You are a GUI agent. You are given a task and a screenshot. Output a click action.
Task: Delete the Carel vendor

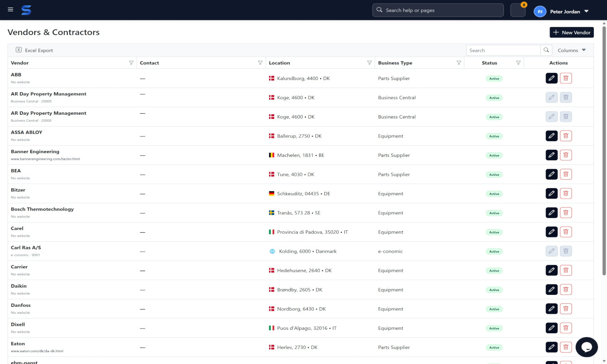566,232
